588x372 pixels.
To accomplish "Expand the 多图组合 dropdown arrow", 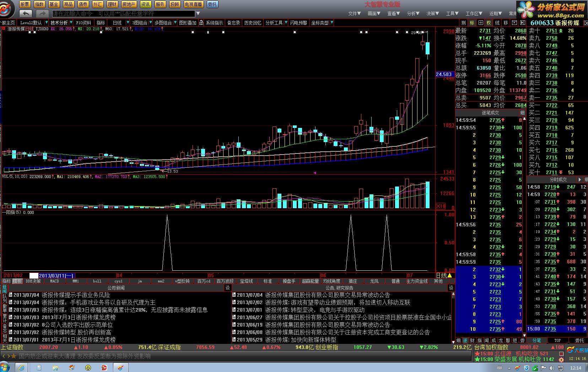I will click(x=175, y=22).
